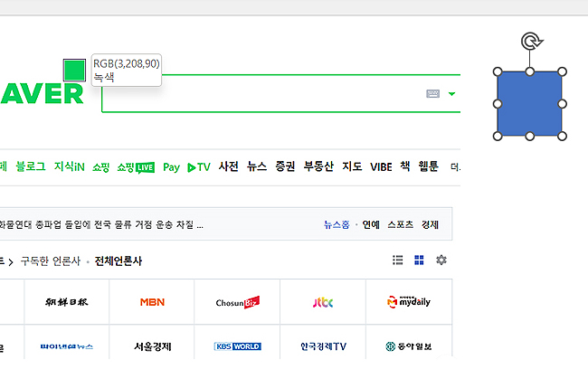588x379 pixels.
Task: Open KBS WORLD press logo
Action: [x=238, y=346]
